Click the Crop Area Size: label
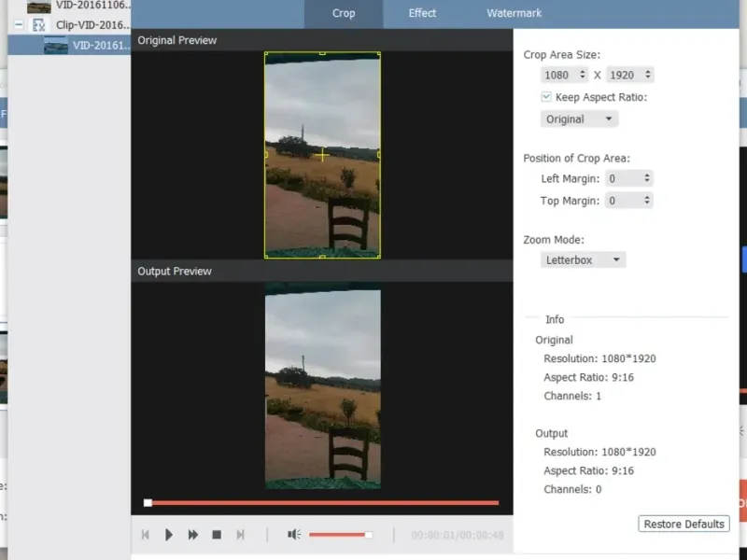Viewport: 747px width, 560px height. 562,55
